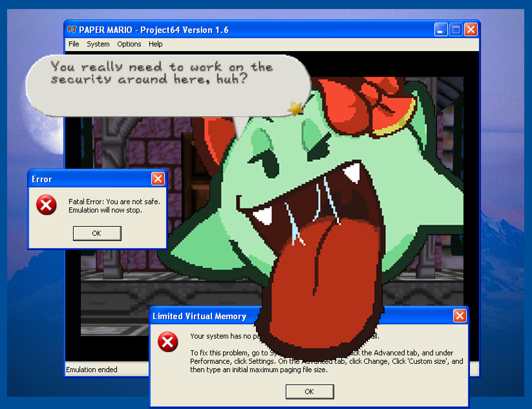Open the File menu

point(74,44)
